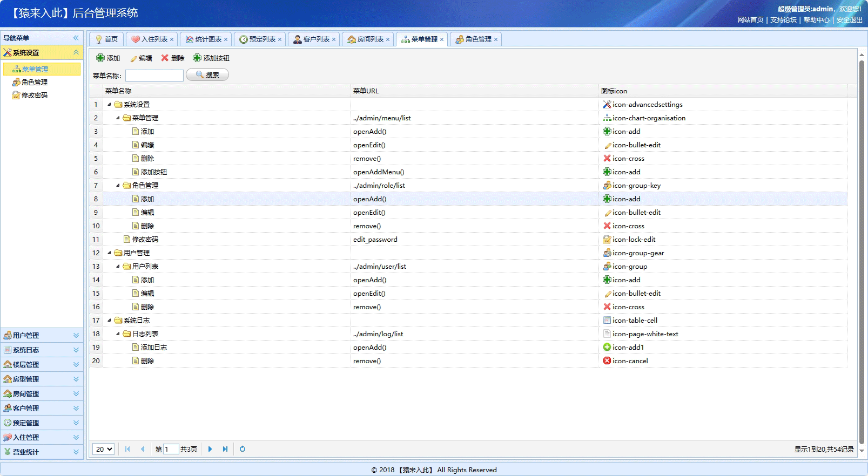Click the icon-group-gear icon cell
The height and width of the screenshot is (476, 868).
tap(723, 253)
